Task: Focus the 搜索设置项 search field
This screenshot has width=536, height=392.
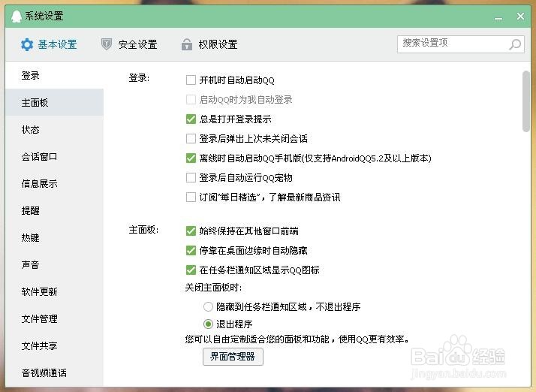Action: (x=460, y=44)
